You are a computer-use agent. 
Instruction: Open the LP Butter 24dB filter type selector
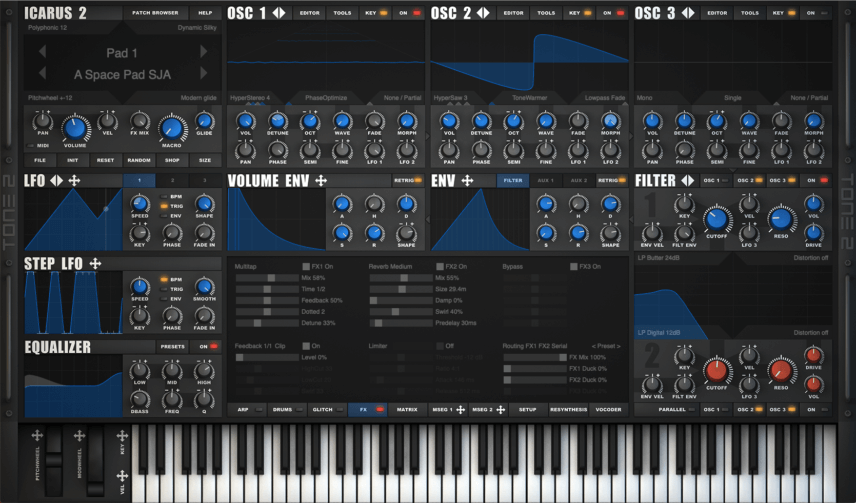tap(658, 258)
